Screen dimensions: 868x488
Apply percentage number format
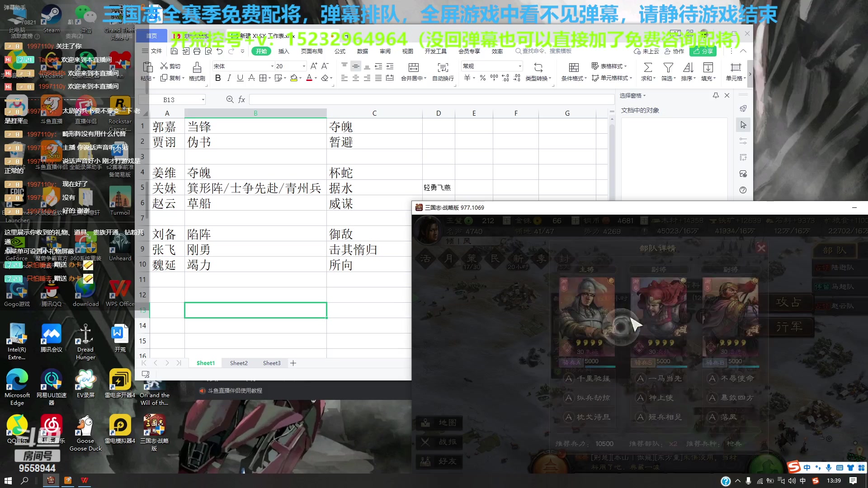[x=482, y=78]
